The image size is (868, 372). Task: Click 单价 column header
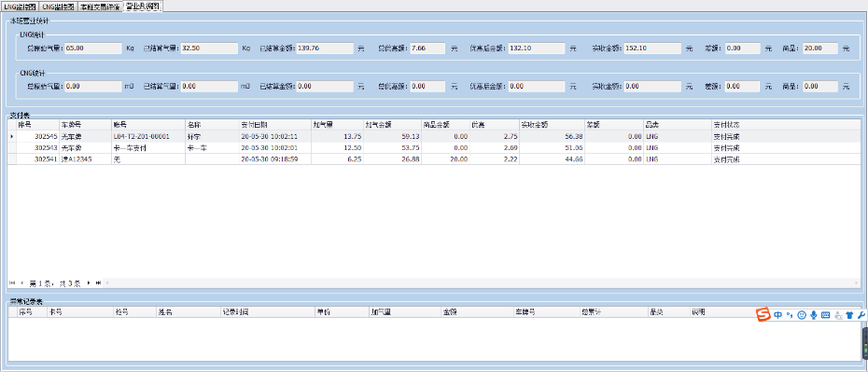pos(342,312)
